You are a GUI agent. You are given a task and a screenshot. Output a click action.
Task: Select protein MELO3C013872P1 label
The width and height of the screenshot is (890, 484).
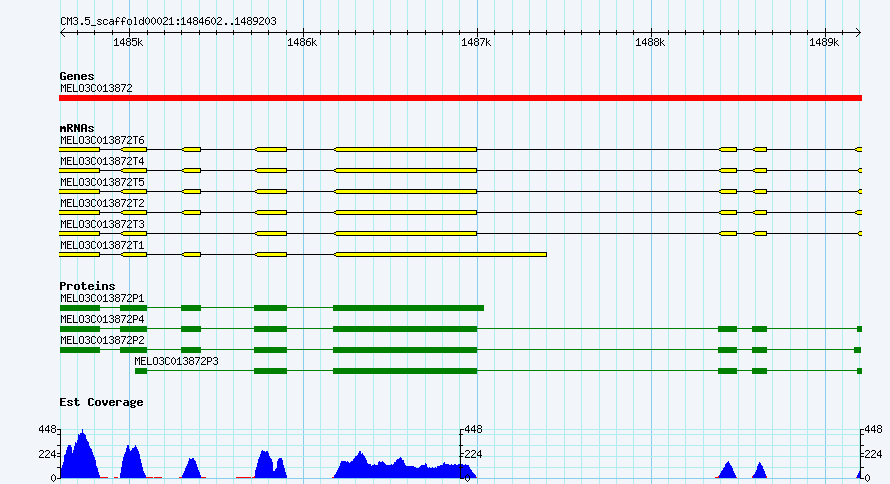(102, 298)
